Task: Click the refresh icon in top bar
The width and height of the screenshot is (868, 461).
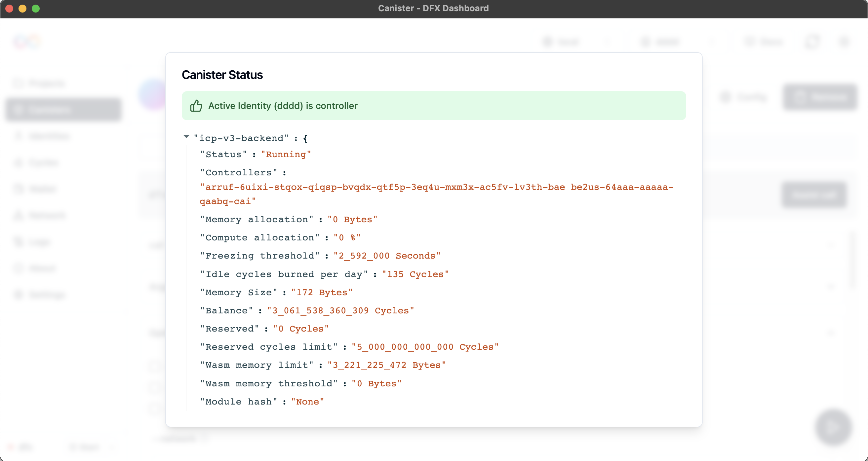Action: click(x=812, y=41)
